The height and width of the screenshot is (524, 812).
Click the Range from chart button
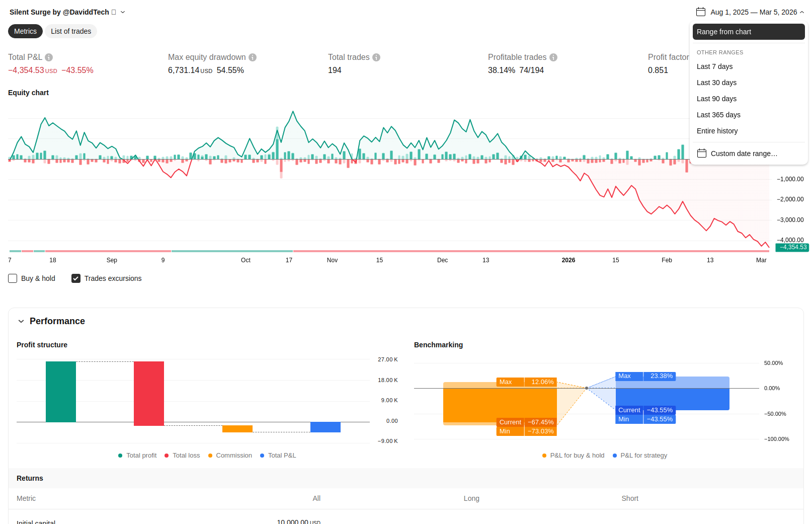pyautogui.click(x=748, y=32)
